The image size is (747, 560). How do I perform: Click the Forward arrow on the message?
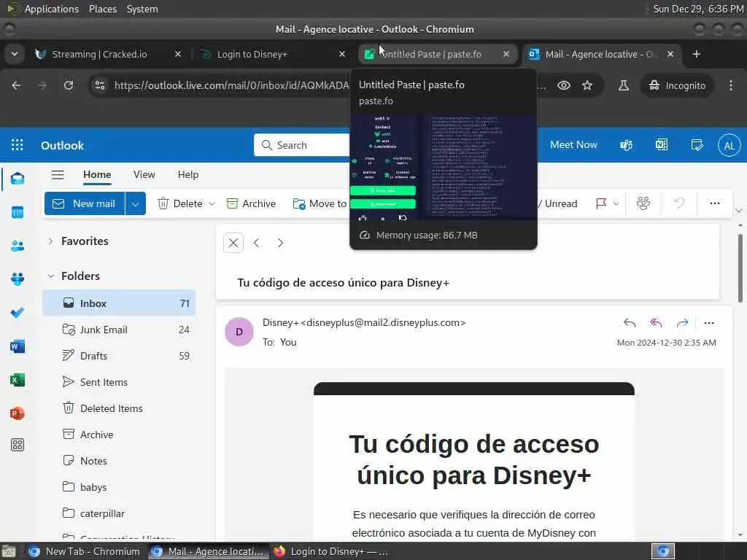point(682,323)
